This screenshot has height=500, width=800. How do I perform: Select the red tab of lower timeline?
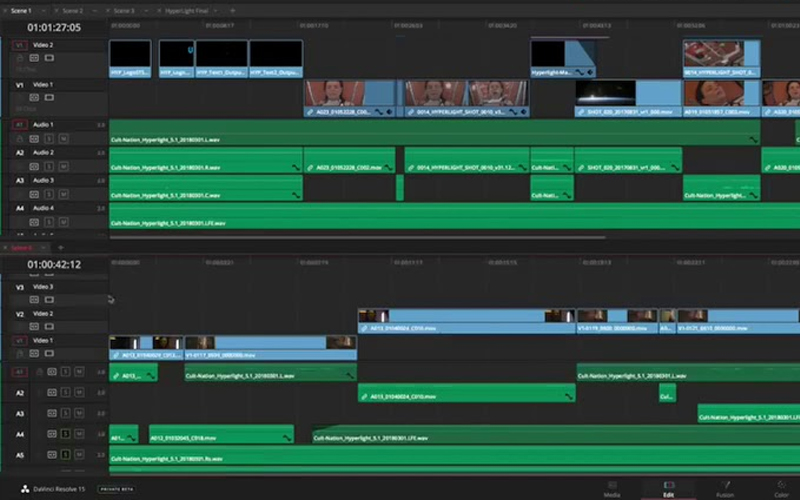(x=21, y=247)
